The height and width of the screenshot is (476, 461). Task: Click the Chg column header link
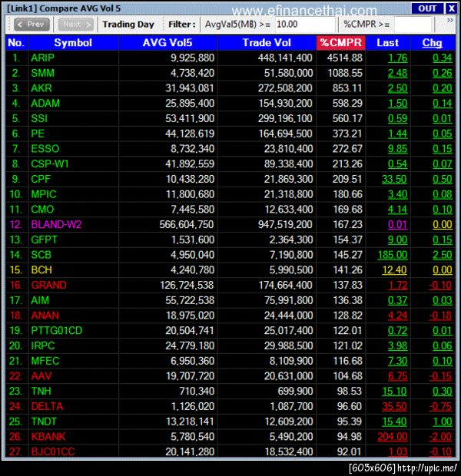(x=432, y=43)
